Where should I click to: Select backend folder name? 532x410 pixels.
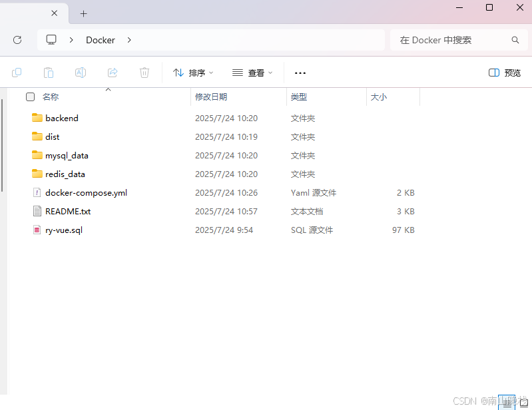(x=62, y=118)
